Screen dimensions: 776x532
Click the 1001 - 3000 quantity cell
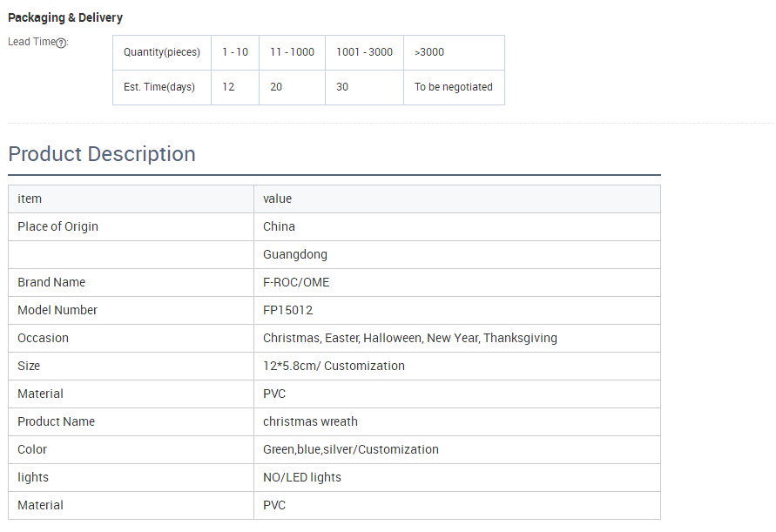[x=364, y=52]
